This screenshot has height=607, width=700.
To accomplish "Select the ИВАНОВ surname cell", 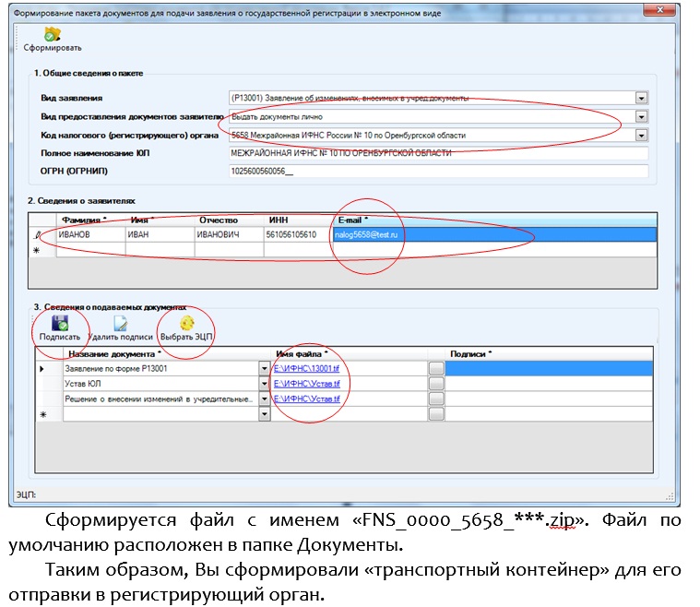I will click(90, 234).
